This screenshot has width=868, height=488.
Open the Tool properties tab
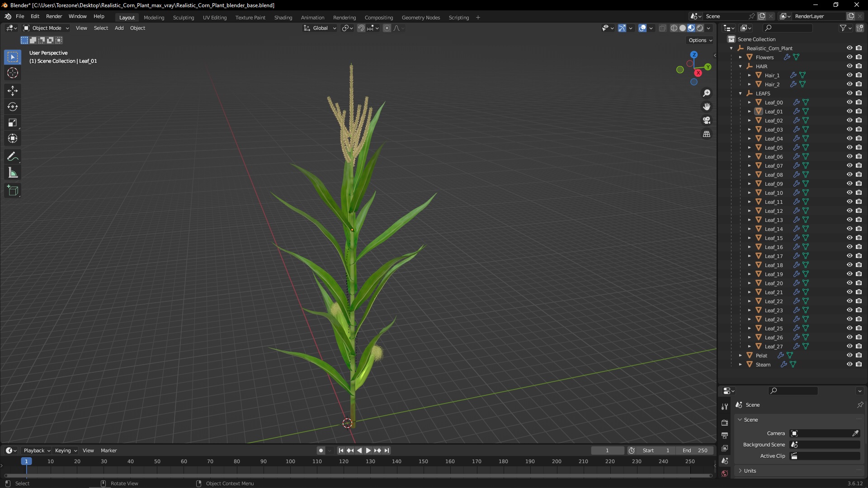point(725,407)
